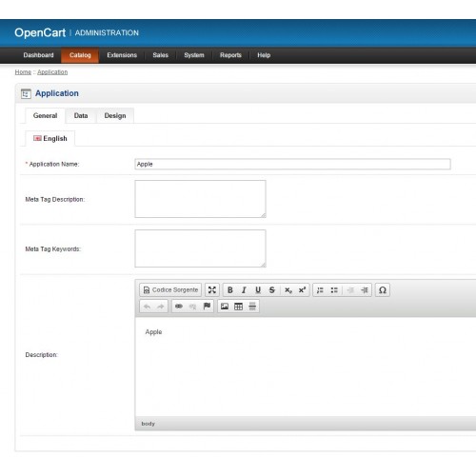
Task: Click the underline icon
Action: 258,290
